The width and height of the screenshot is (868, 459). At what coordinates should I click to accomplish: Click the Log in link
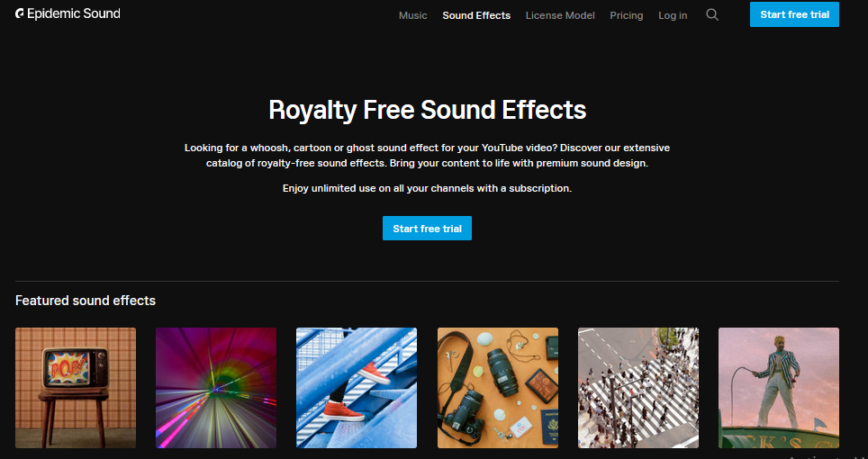pos(673,15)
